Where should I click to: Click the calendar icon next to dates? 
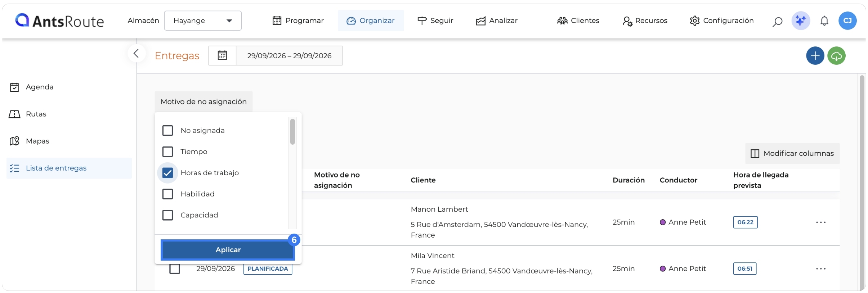pos(222,55)
